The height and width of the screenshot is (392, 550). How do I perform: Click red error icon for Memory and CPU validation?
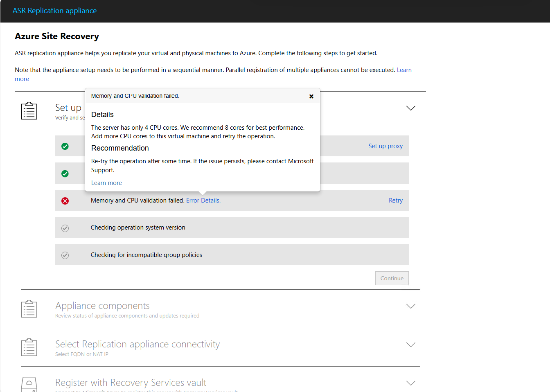[x=65, y=201]
